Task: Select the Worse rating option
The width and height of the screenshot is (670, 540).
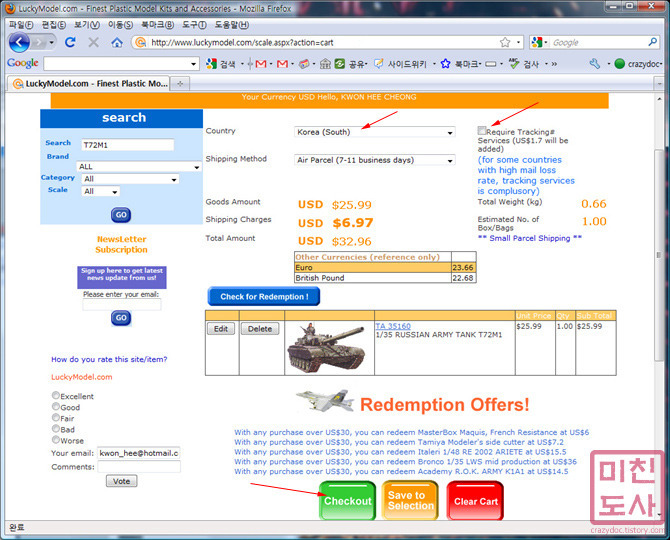Action: click(x=56, y=440)
